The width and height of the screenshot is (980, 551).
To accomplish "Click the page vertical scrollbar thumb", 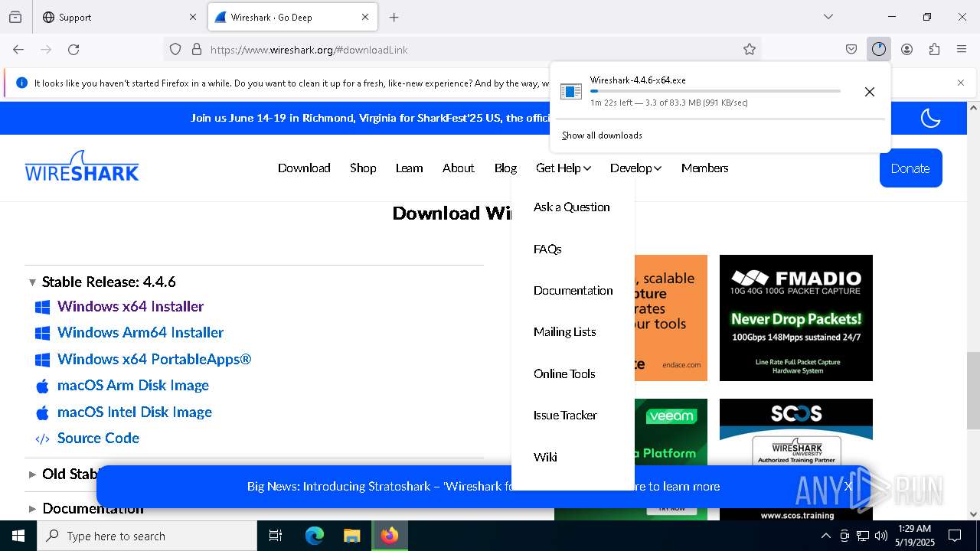I will coord(973,390).
